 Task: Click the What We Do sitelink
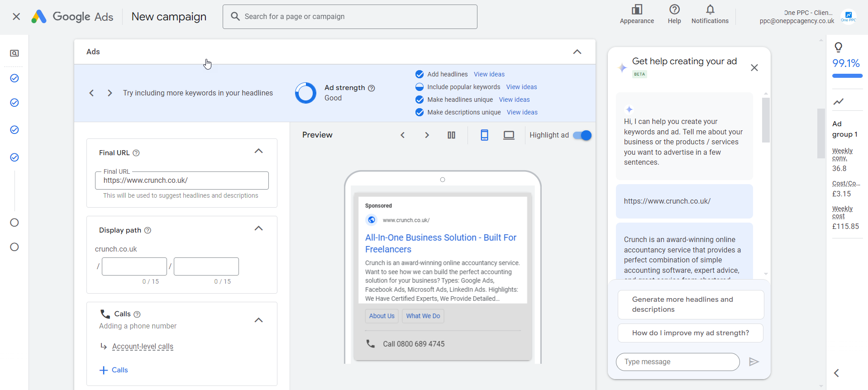[423, 316]
